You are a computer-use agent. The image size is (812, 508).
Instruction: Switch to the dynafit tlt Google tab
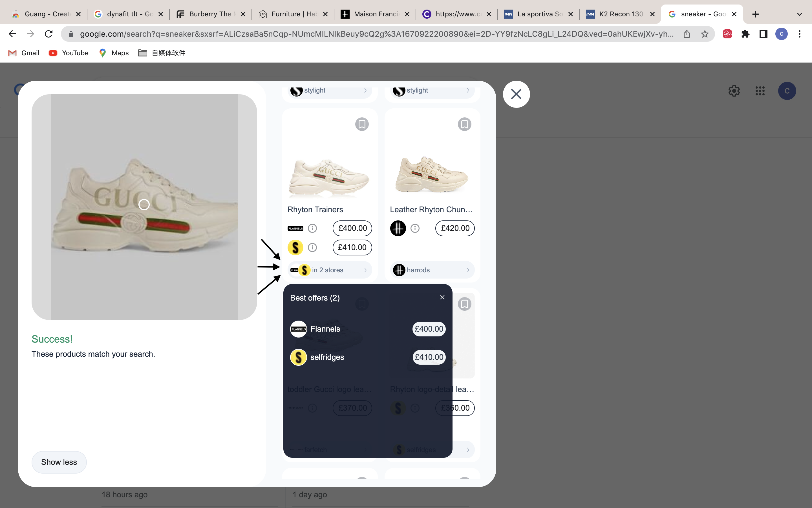pyautogui.click(x=129, y=14)
